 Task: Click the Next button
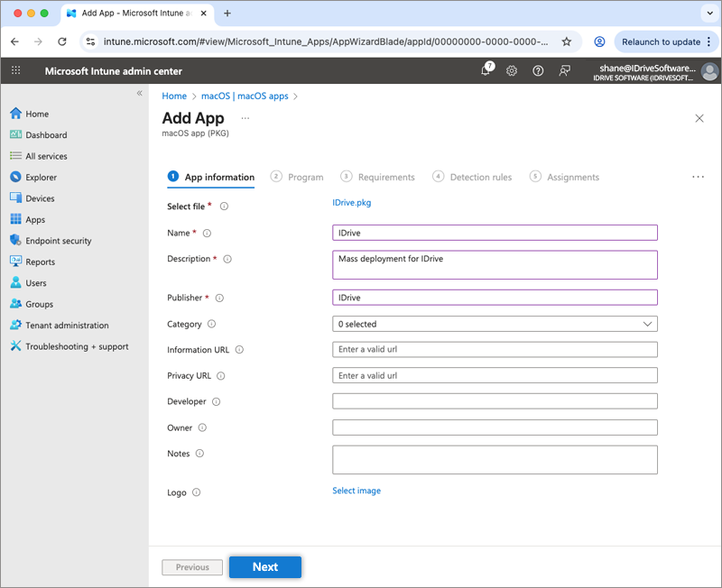click(x=264, y=567)
